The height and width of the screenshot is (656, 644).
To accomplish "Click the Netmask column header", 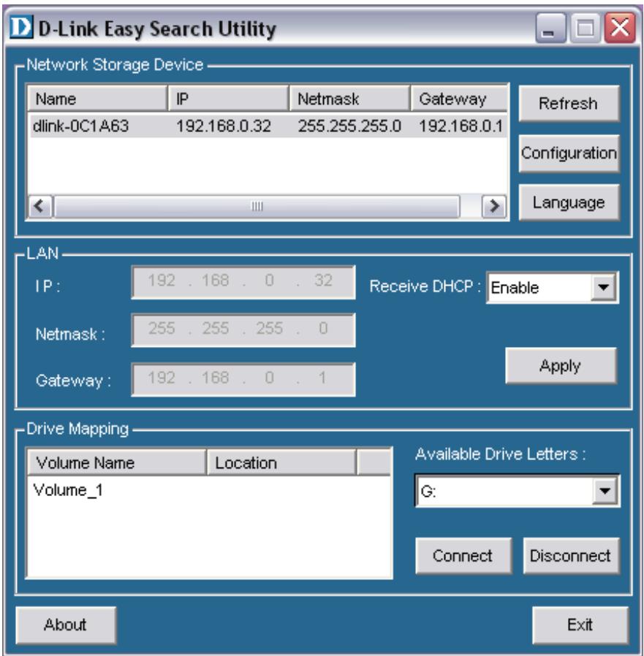I will (x=349, y=99).
